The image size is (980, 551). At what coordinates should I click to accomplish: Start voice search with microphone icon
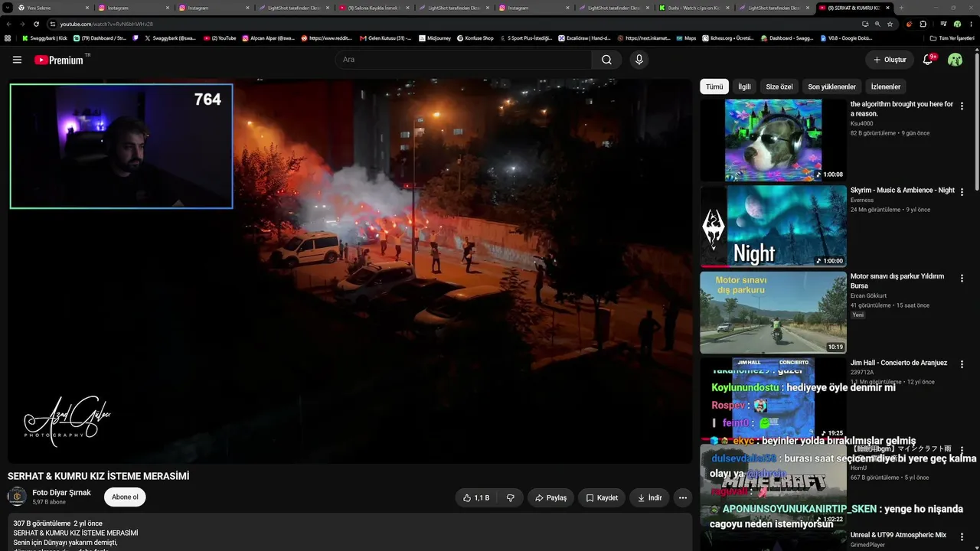(x=639, y=60)
